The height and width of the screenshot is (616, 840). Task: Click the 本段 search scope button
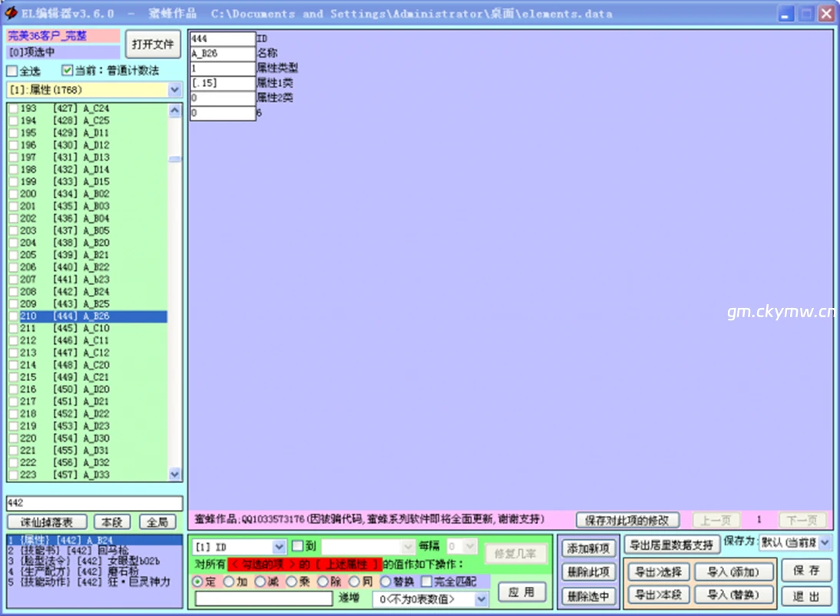tap(112, 522)
